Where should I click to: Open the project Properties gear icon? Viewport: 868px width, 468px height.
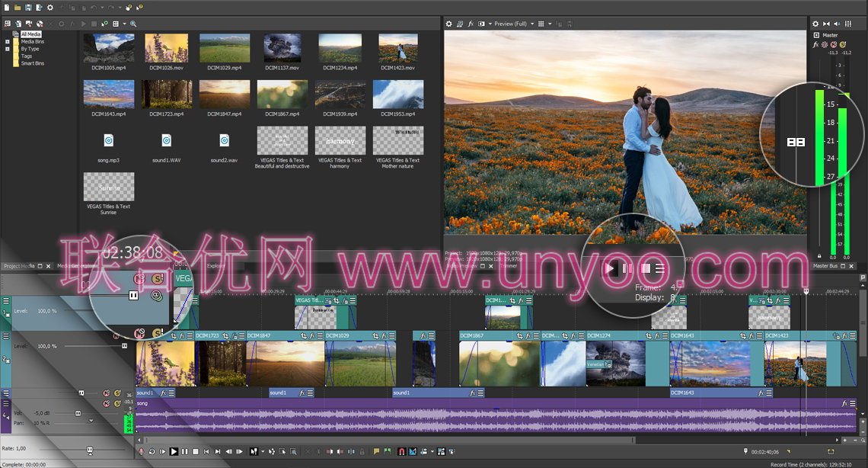[x=50, y=7]
